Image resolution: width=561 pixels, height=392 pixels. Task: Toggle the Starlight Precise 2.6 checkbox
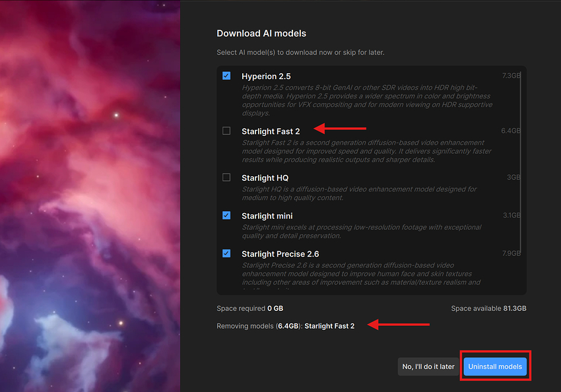tap(226, 253)
